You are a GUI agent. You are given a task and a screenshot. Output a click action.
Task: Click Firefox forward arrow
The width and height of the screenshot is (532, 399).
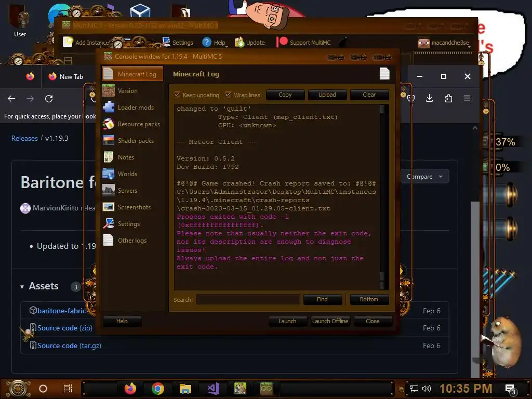pos(30,98)
